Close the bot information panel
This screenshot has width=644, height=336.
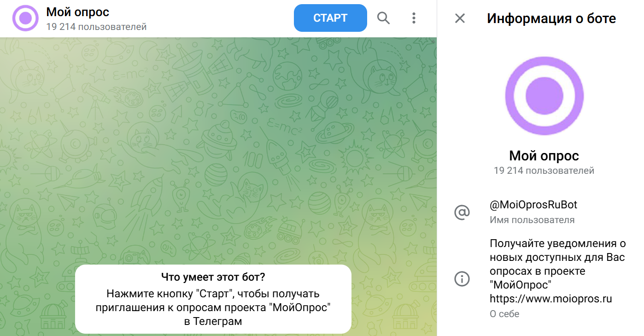460,18
